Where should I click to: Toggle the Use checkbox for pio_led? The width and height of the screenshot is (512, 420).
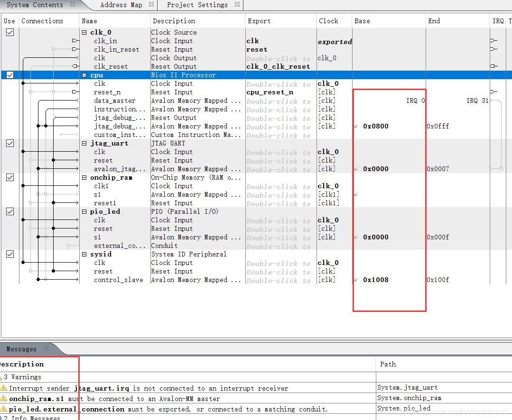pos(10,211)
